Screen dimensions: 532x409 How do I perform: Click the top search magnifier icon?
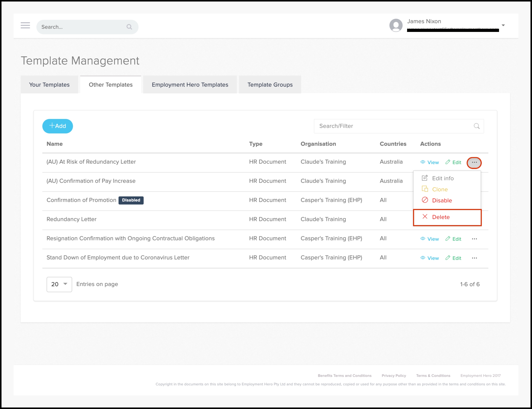click(x=129, y=27)
